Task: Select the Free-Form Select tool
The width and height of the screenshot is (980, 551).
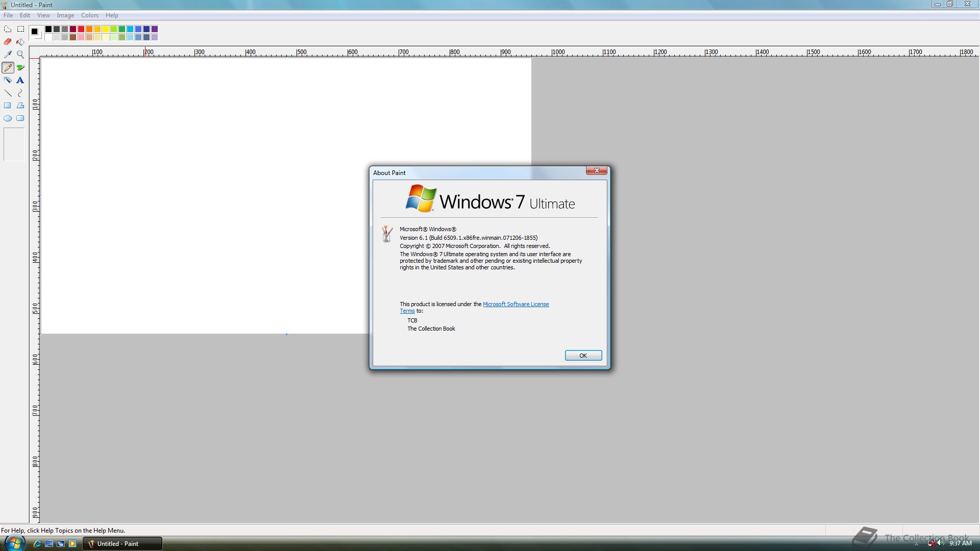Action: coord(8,29)
